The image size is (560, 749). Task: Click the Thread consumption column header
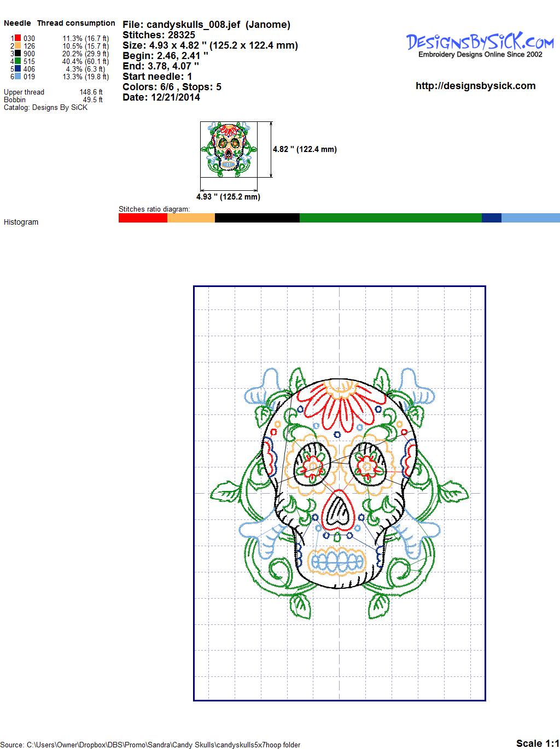tap(76, 23)
